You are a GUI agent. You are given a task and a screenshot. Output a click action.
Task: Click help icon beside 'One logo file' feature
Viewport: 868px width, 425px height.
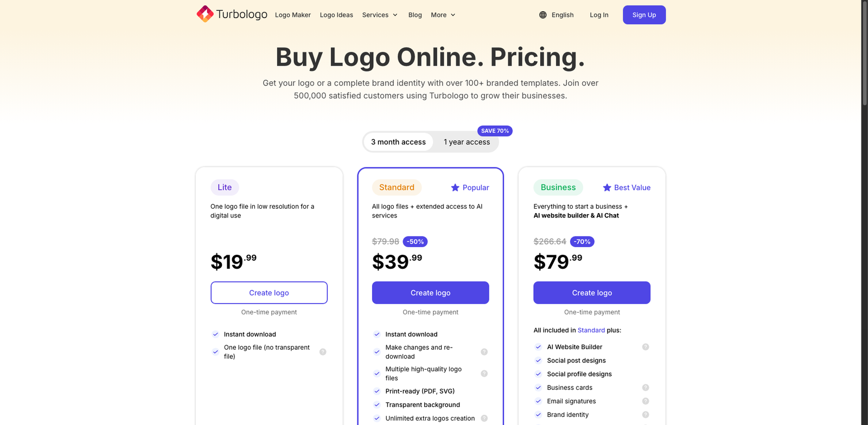point(323,351)
